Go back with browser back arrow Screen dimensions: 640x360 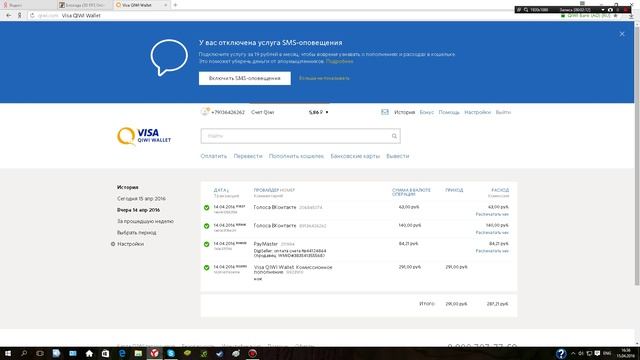[9, 16]
